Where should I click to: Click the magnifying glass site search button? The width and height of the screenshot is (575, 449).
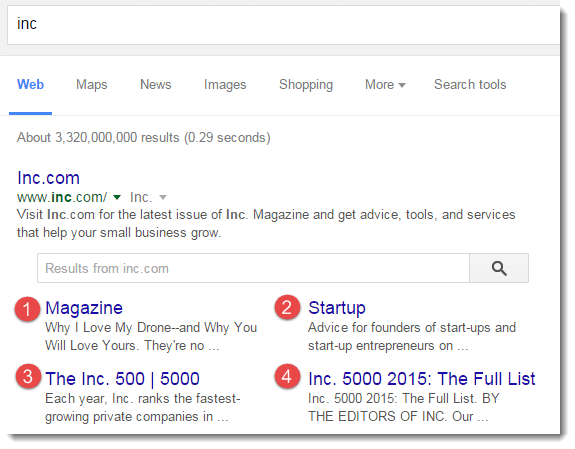(x=499, y=268)
